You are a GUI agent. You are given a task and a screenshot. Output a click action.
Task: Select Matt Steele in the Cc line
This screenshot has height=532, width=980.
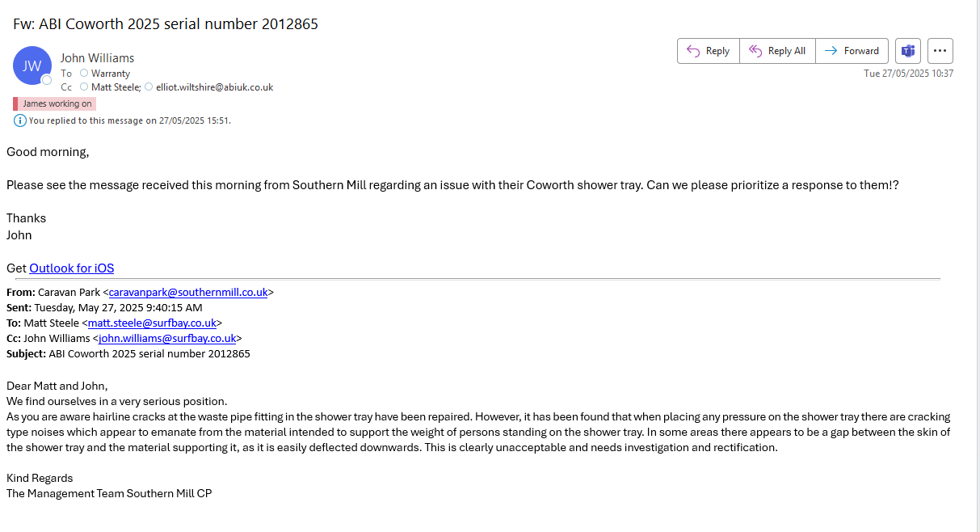pyautogui.click(x=116, y=87)
